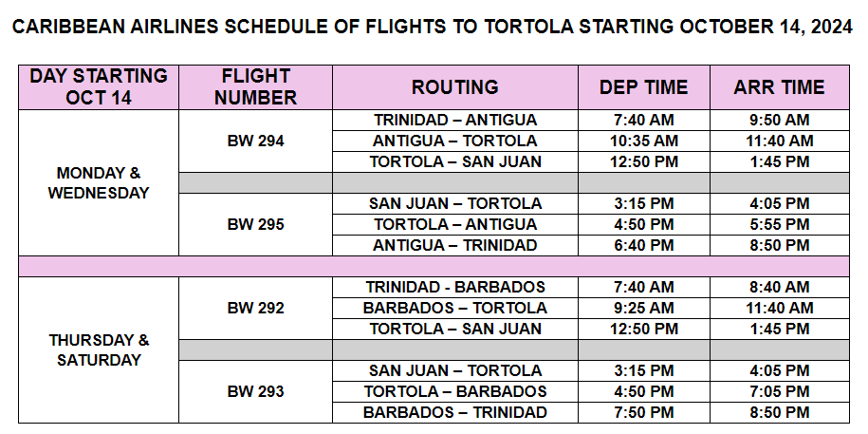The image size is (868, 434).
Task: Click the ROUTING column header
Action: click(455, 87)
